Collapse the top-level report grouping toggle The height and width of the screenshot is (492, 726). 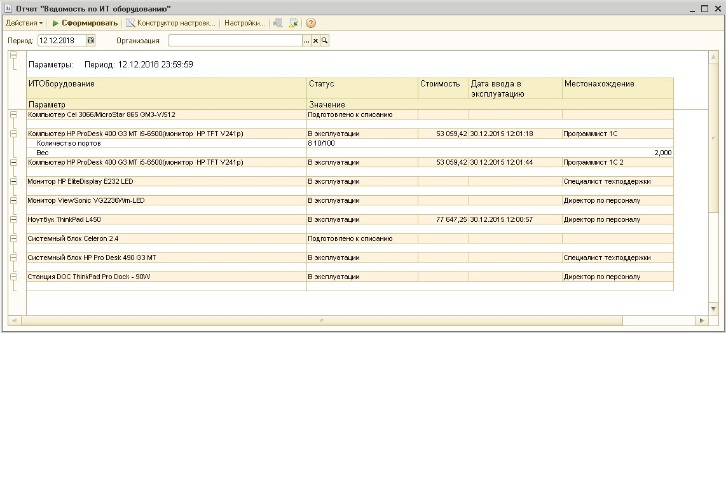[13, 55]
